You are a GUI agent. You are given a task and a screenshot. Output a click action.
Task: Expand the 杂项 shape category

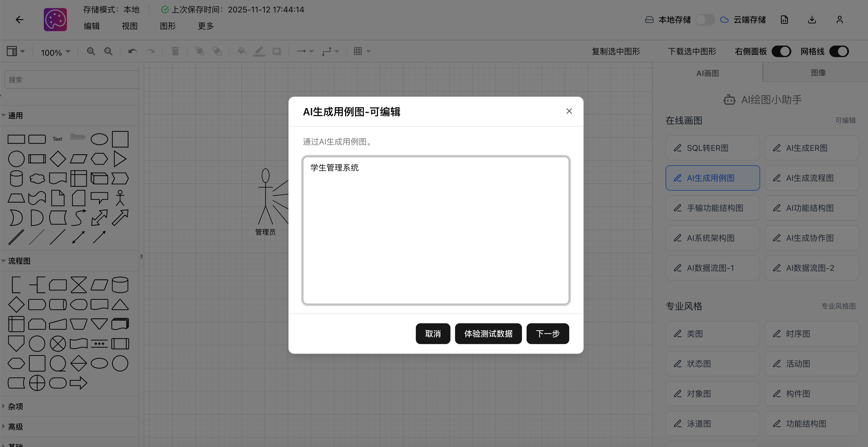16,406
